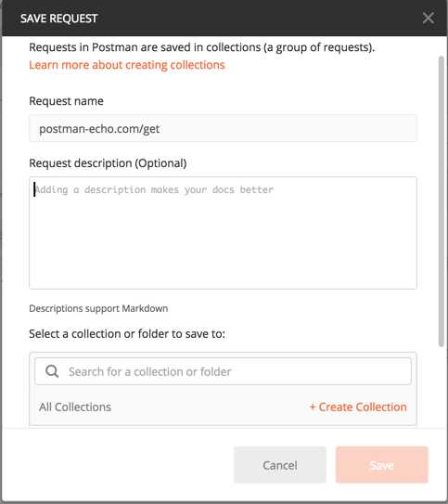Click the Cancel button
The image size is (448, 504).
280,465
